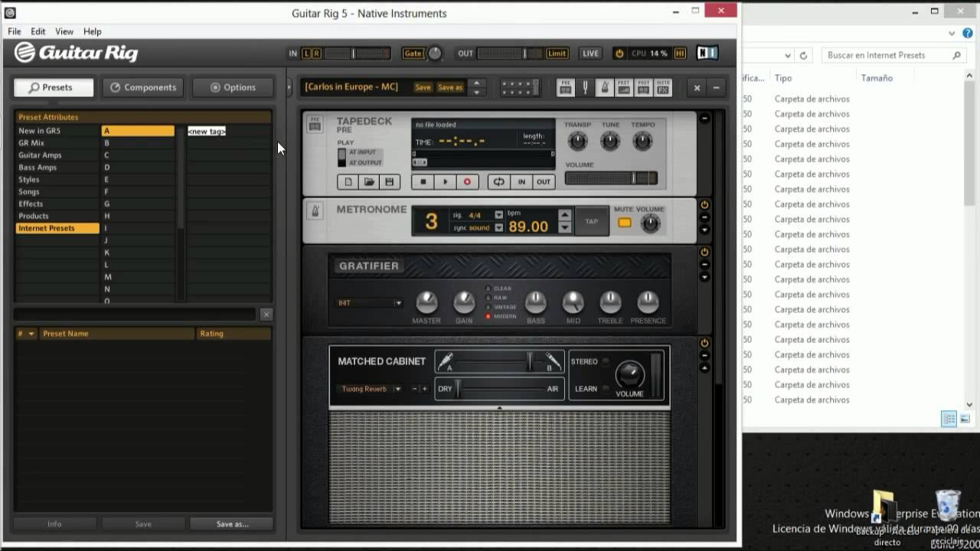
Task: Minimize the Matched Cabinet component
Action: click(x=704, y=356)
